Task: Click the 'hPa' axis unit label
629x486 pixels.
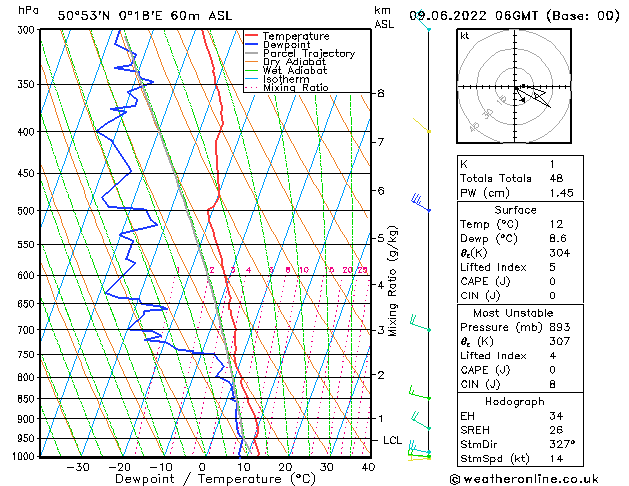Action: coord(28,10)
